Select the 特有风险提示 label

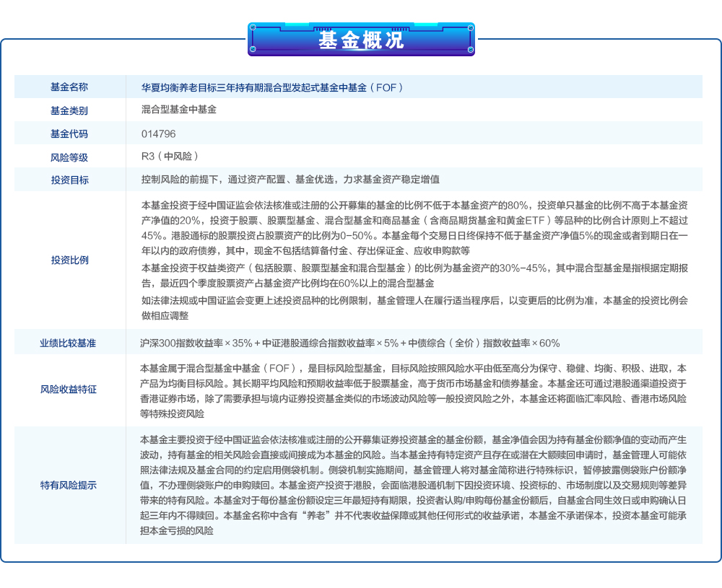(x=68, y=485)
